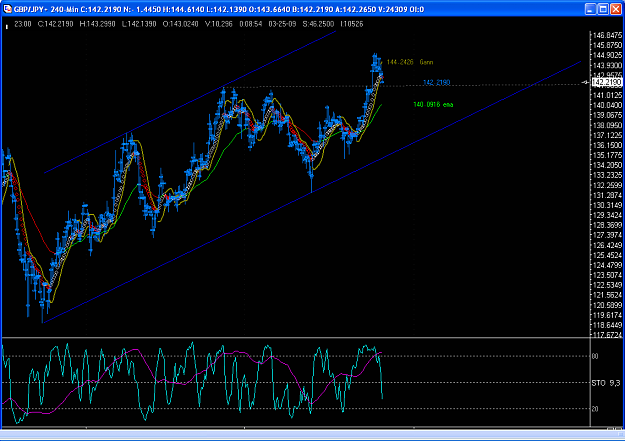Click the '03-25-09' date value
The image size is (625, 441).
282,24
